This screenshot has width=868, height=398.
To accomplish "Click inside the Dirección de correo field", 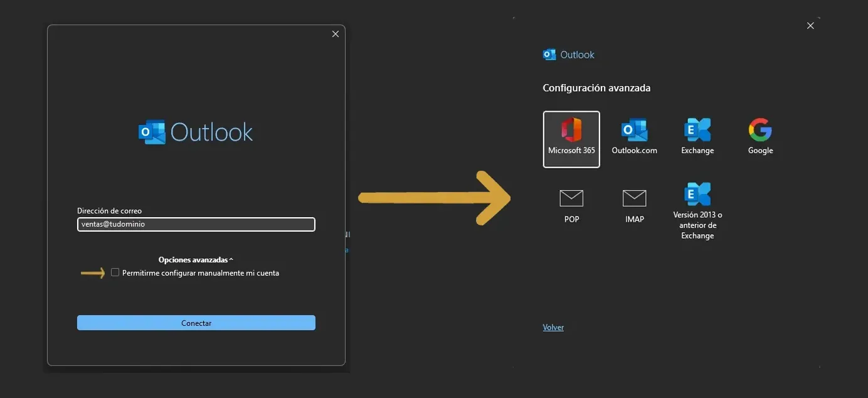I will (196, 224).
